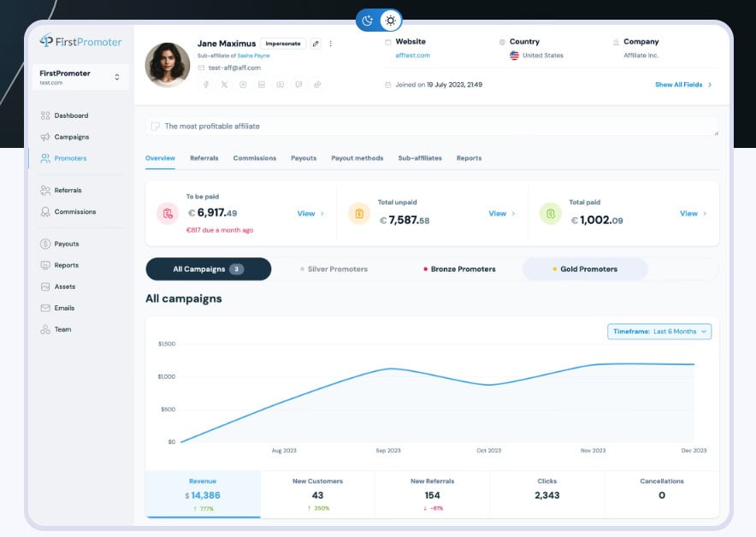
Task: Open the Sub-affiliates tab
Action: (x=420, y=158)
